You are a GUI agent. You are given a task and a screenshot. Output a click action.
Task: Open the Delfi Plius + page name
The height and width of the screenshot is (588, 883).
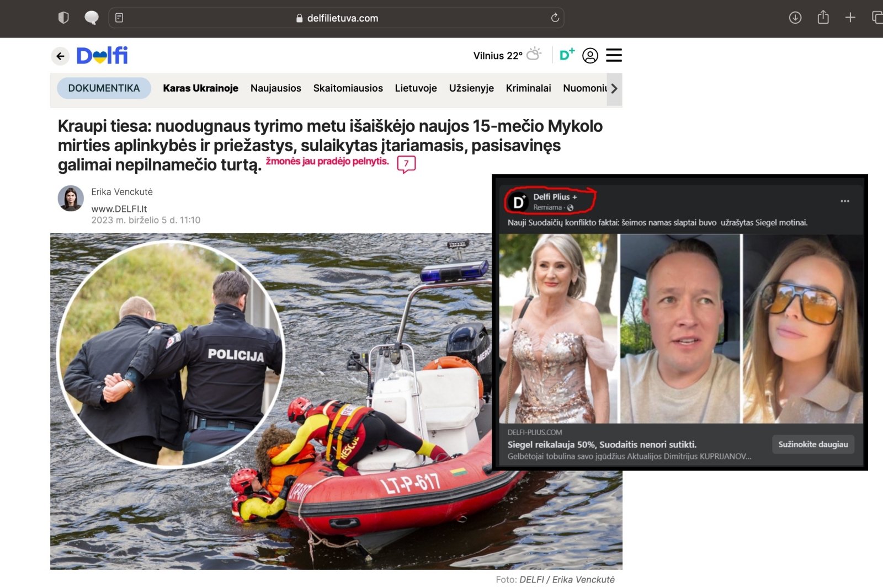(555, 197)
